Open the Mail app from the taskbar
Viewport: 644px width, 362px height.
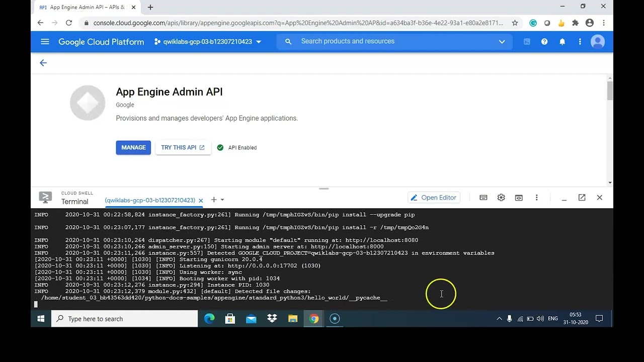coord(251,319)
